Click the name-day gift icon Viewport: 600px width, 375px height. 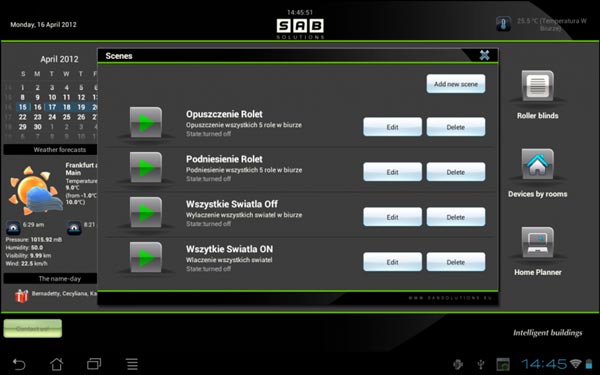tap(21, 296)
